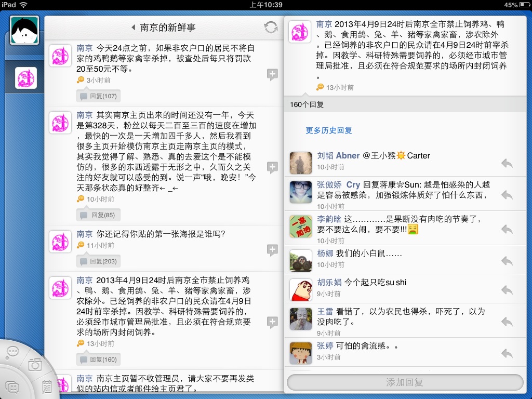Viewport: 532px width, 399px height.
Task: Tap the add-comment icon on 第一张海报 post
Action: click(x=272, y=250)
